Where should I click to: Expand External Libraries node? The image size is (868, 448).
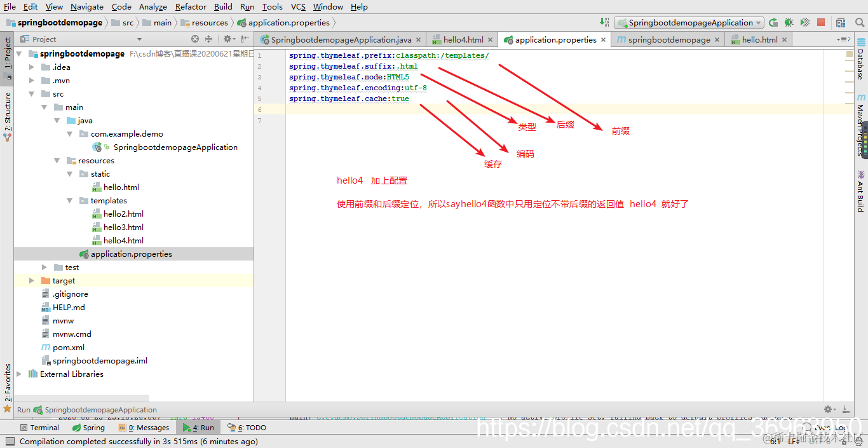pos(19,374)
